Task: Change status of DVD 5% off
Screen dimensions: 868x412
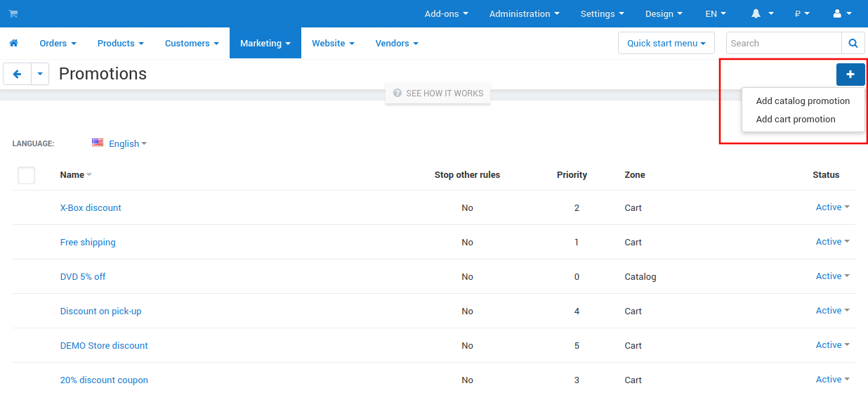Action: tap(832, 276)
